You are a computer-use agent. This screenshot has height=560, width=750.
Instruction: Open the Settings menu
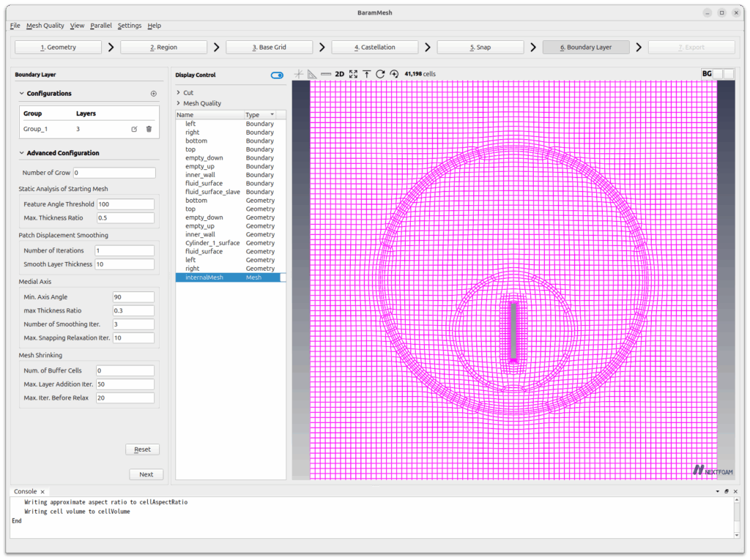130,26
